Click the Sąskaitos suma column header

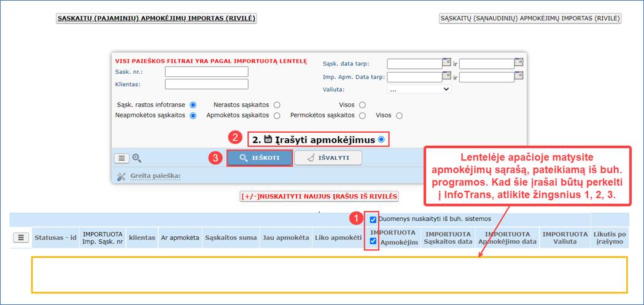[231, 237]
